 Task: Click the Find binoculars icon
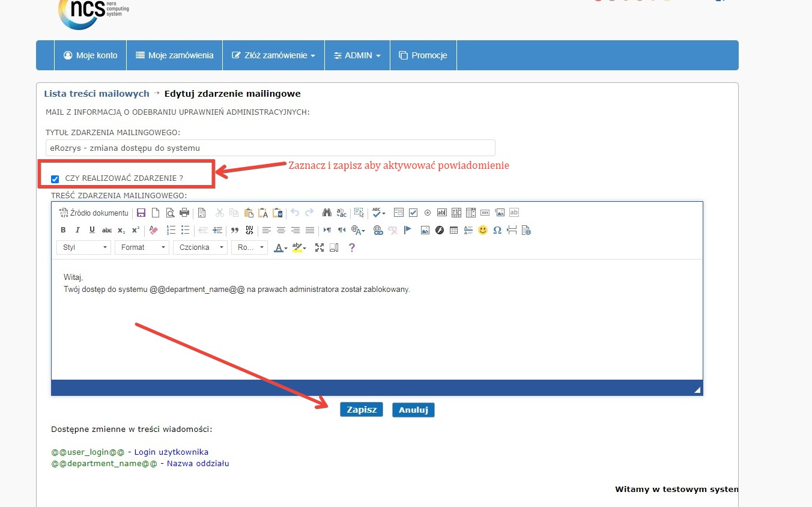pos(327,213)
